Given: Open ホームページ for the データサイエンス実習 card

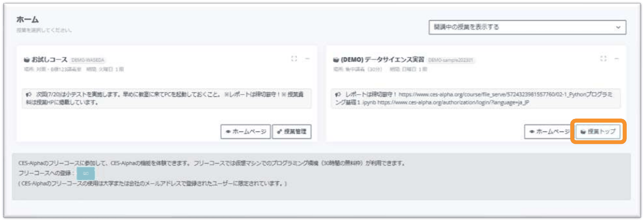Looking at the screenshot, I should tap(549, 131).
